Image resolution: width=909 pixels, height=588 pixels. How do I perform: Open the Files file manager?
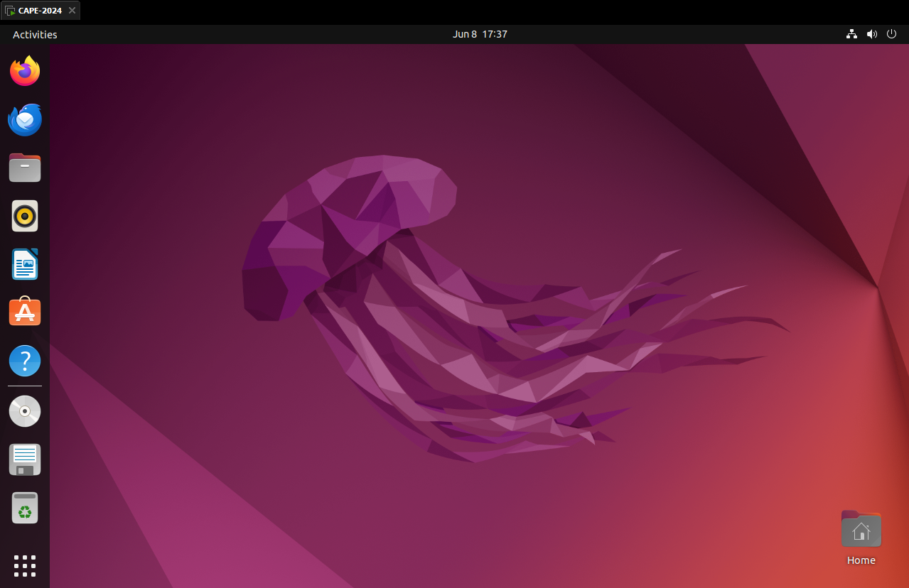[x=25, y=168]
